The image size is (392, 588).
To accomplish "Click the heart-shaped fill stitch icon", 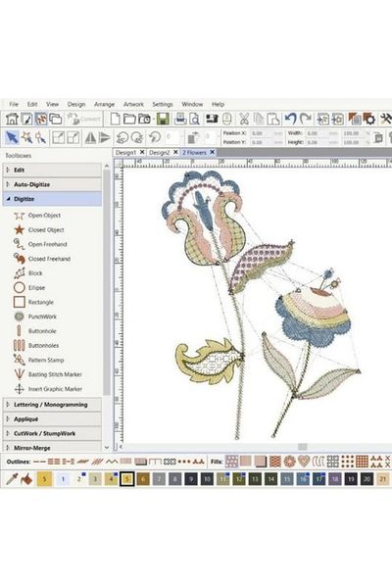I will point(304,462).
